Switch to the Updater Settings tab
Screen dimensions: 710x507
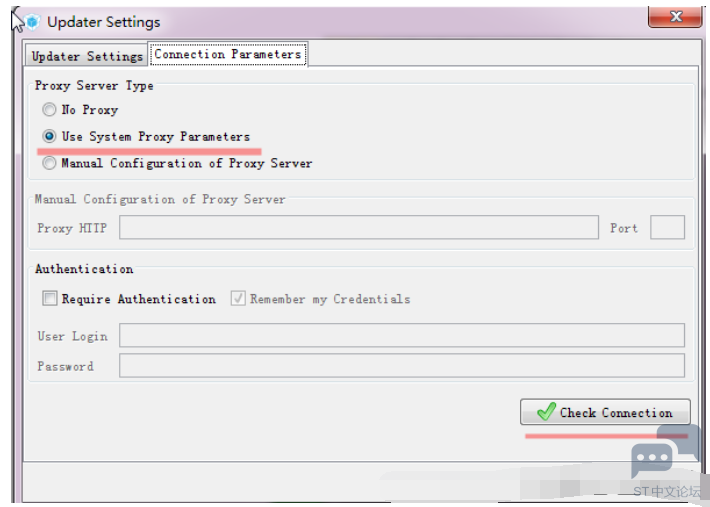pos(86,56)
